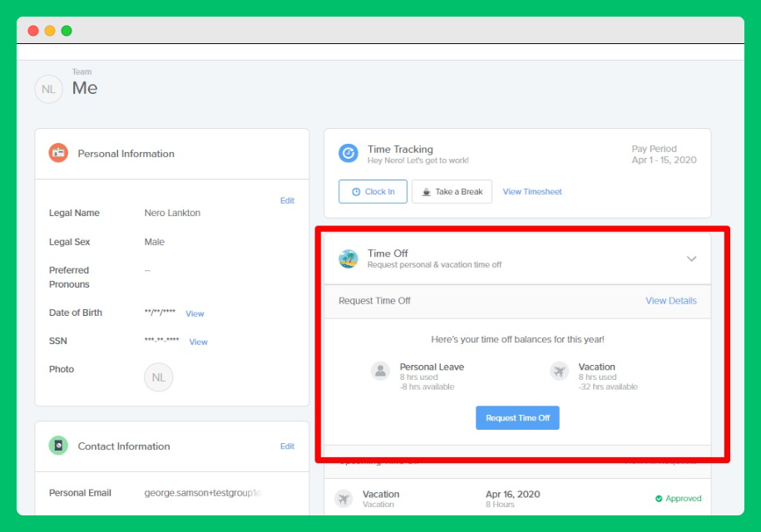
Task: Click the red window close button
Action: coord(33,31)
